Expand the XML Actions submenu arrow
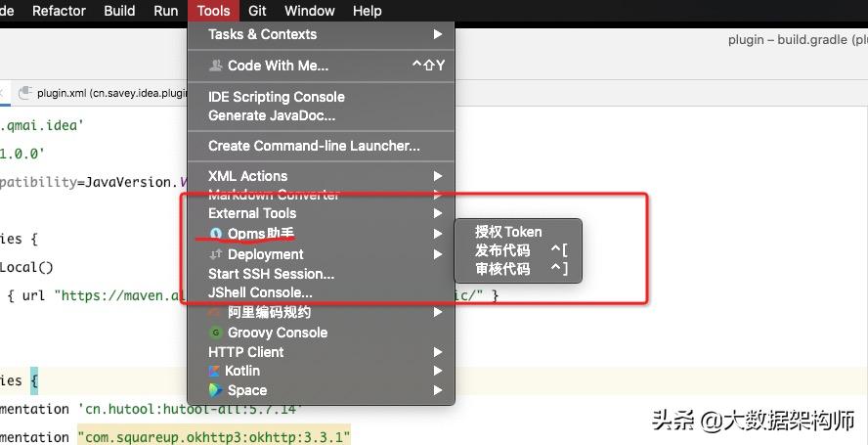This screenshot has height=445, width=868. pos(438,176)
